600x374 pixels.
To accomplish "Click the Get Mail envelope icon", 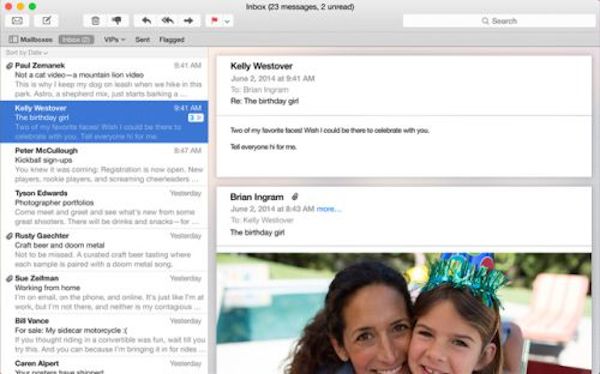I will tap(17, 21).
